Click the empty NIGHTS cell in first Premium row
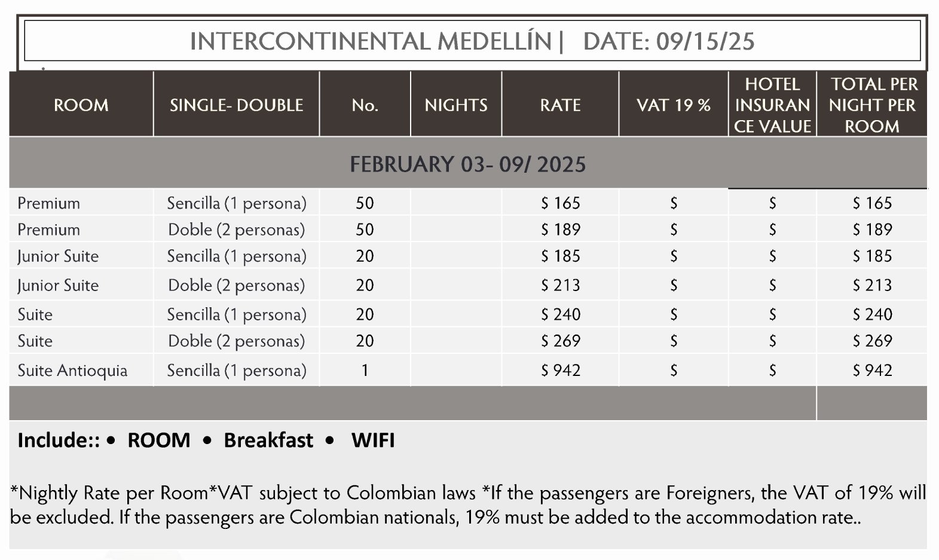The image size is (939, 560). (455, 203)
